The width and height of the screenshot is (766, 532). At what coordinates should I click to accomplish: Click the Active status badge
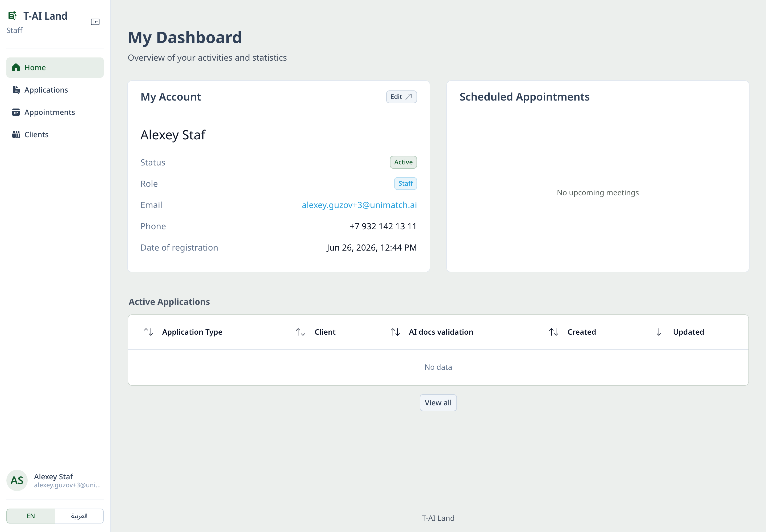coord(403,162)
